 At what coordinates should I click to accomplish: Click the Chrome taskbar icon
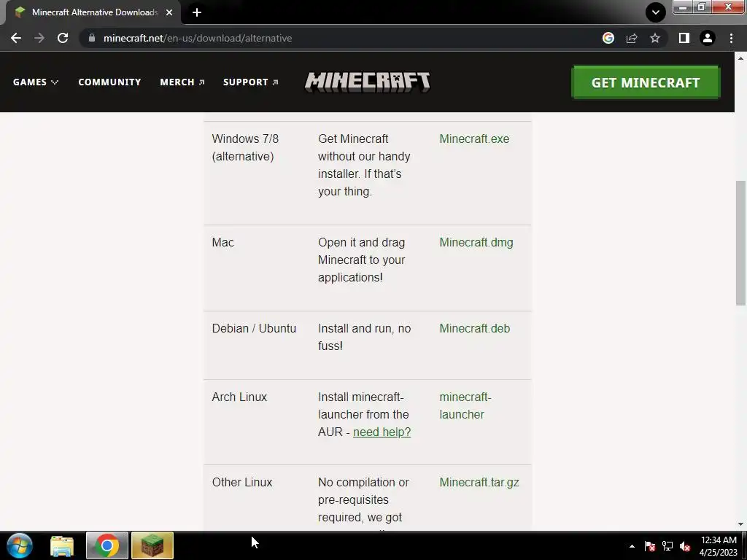(x=107, y=545)
